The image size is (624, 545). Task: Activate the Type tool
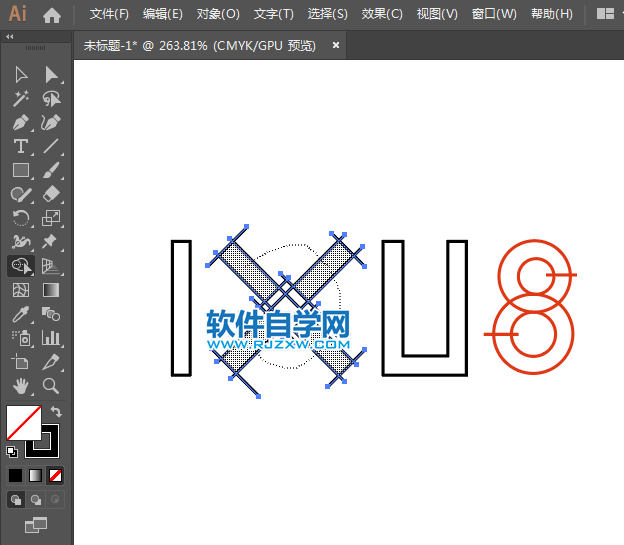tap(21, 147)
